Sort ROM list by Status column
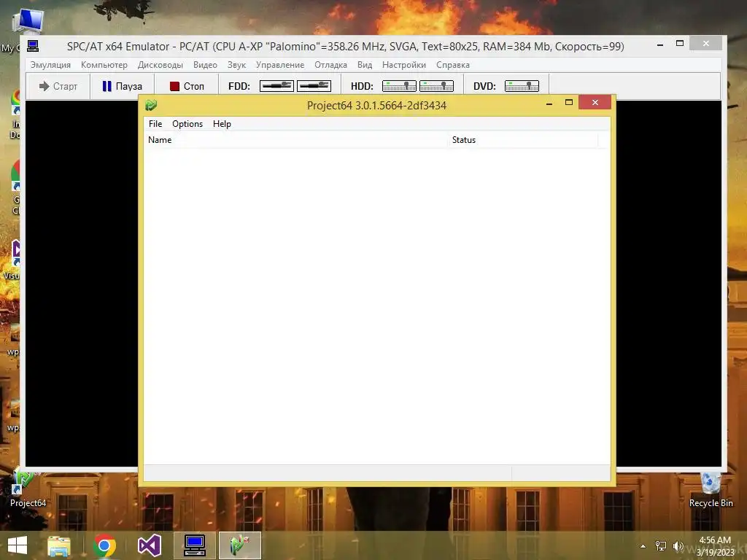747x560 pixels. point(522,140)
